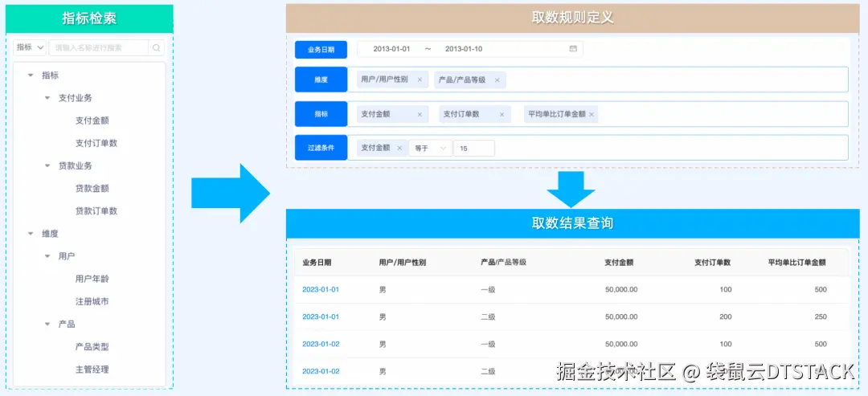Click the search name input field
Image resolution: width=868 pixels, height=396 pixels.
(99, 48)
